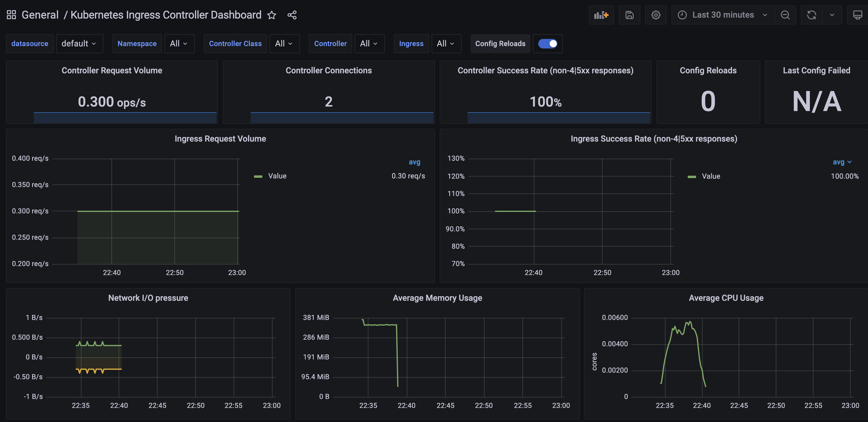Toggle the Config Reloads switch

point(547,44)
